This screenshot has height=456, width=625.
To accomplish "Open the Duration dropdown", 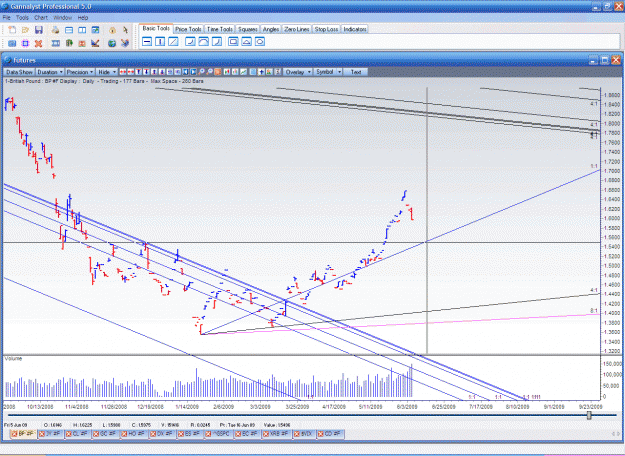I will point(50,72).
